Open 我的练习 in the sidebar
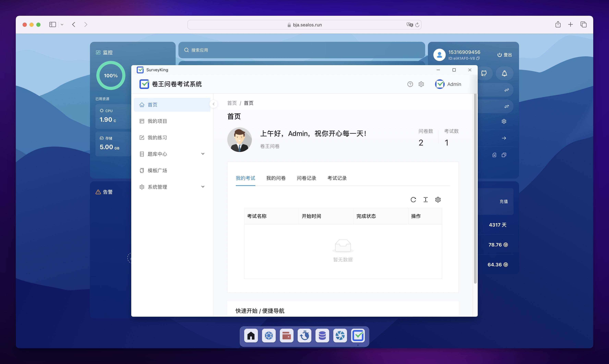 (x=172, y=138)
